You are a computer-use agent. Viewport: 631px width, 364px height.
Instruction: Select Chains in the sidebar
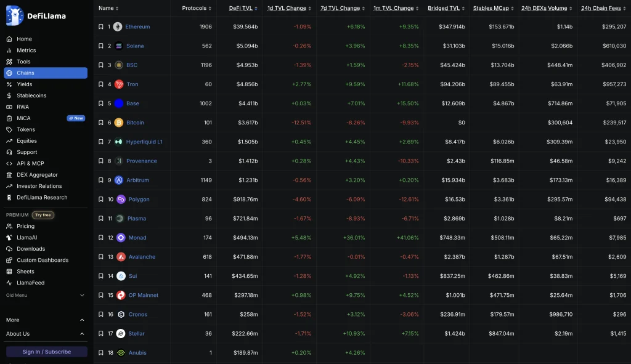pyautogui.click(x=46, y=73)
